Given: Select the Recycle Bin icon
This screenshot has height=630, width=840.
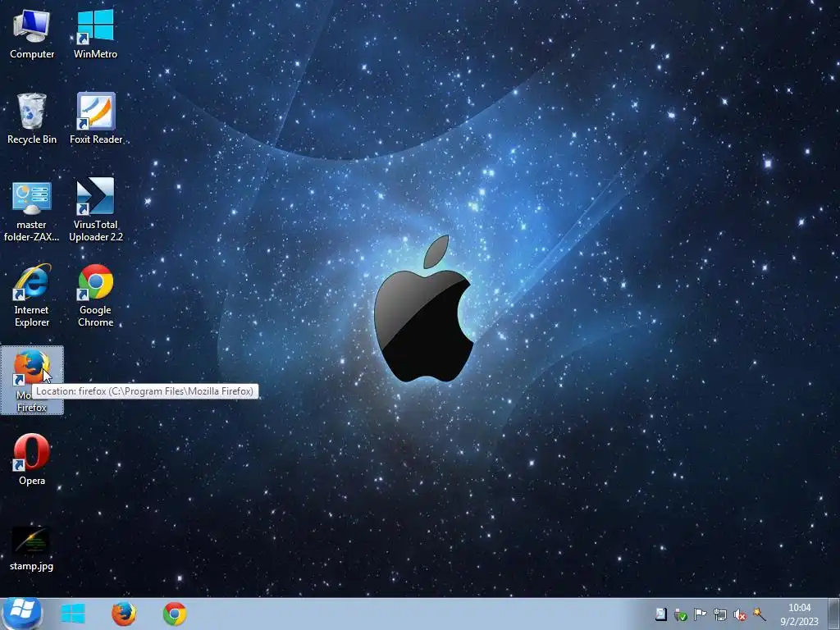Looking at the screenshot, I should click(32, 118).
